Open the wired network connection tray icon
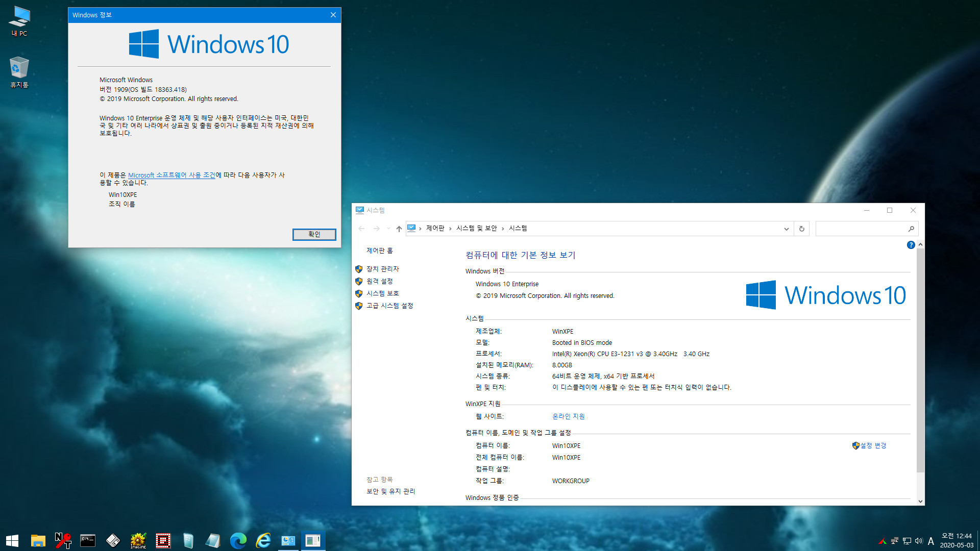Screen dimensions: 980x551 click(907, 541)
